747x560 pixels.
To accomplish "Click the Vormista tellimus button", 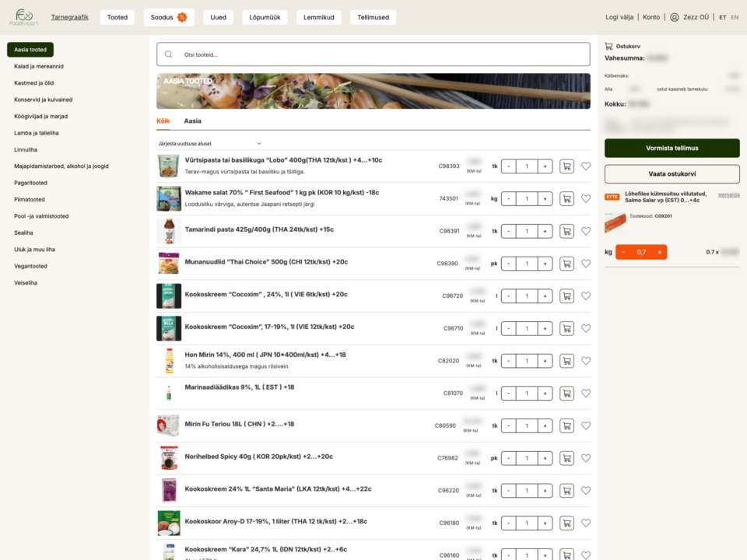I will pos(672,148).
